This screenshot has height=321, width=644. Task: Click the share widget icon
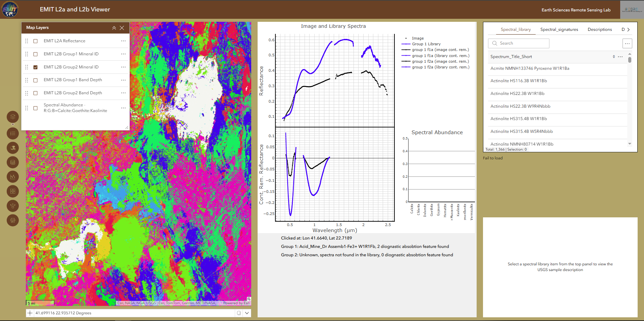click(13, 206)
